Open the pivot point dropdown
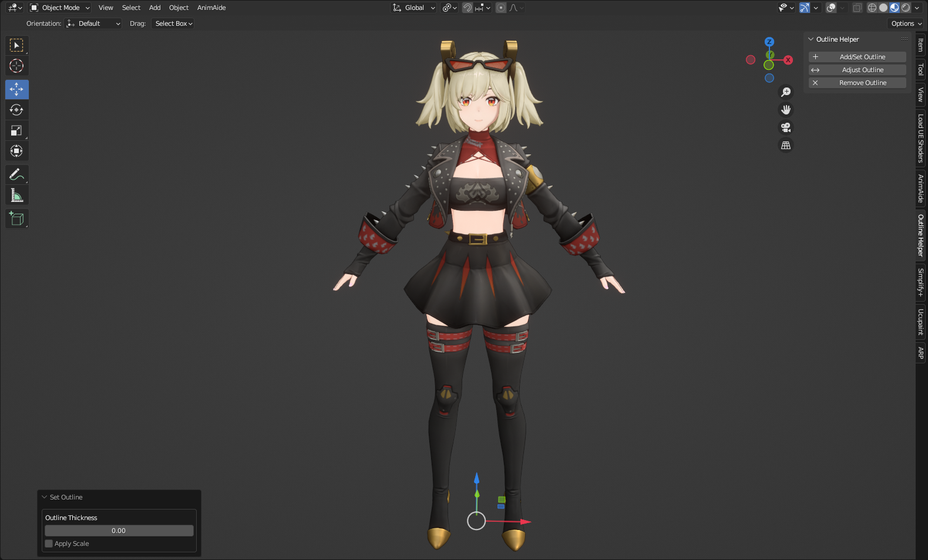Screen dimensions: 928x560 pyautogui.click(x=449, y=8)
